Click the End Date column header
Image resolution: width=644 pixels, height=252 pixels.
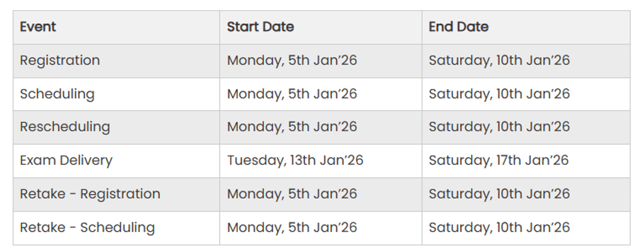(458, 27)
